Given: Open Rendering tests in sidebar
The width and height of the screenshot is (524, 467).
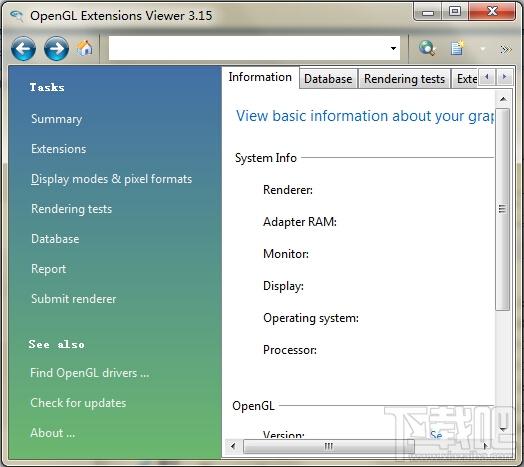Looking at the screenshot, I should click(x=72, y=209).
